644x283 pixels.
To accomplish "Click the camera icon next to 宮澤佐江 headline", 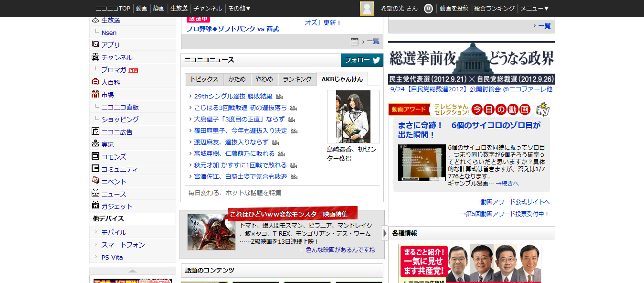I will click(x=294, y=177).
